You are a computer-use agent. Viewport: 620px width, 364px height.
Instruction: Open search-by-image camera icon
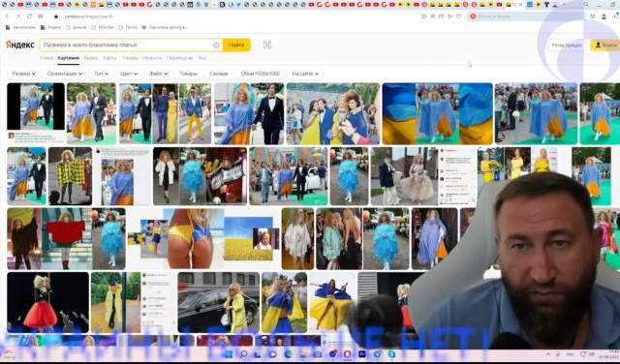267,45
